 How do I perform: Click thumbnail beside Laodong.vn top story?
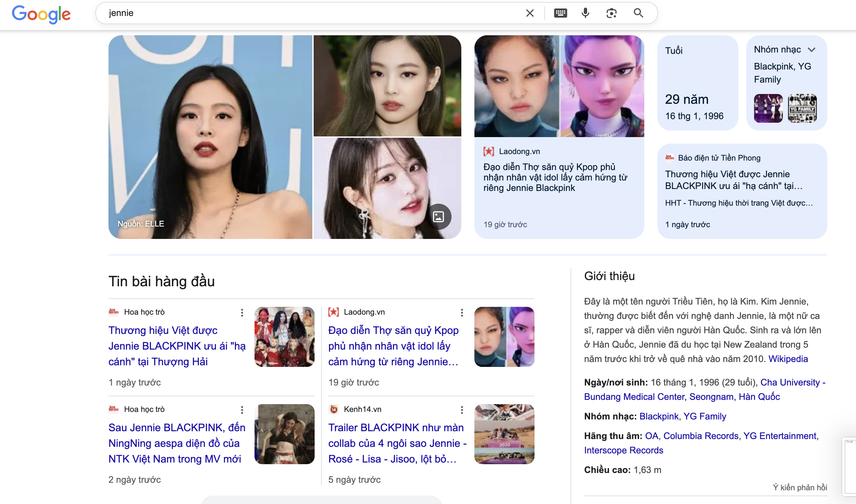504,337
